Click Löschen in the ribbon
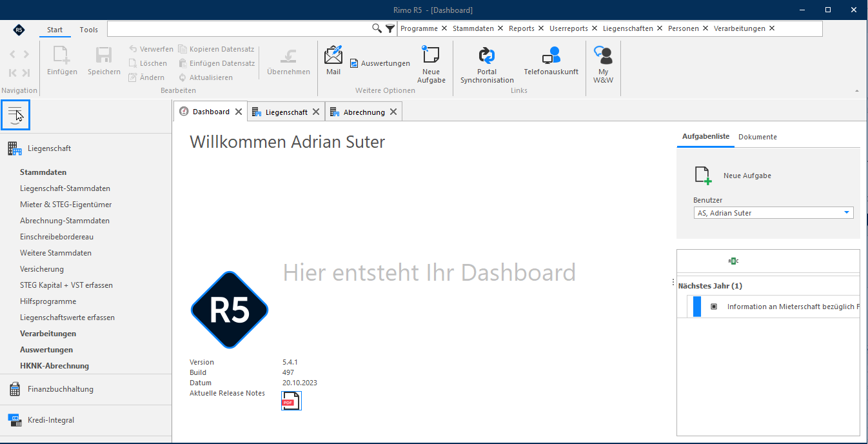The height and width of the screenshot is (444, 868). [x=148, y=63]
